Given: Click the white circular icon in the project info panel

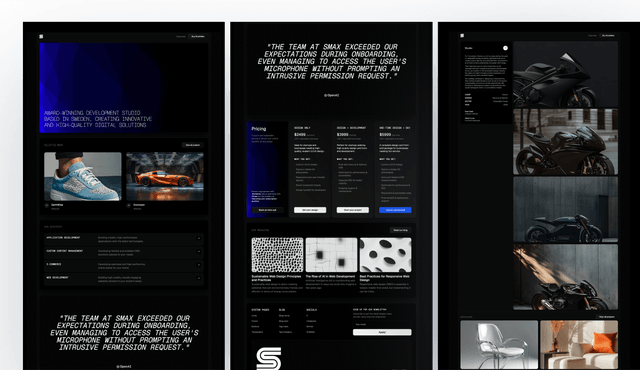Looking at the screenshot, I should coord(505,48).
